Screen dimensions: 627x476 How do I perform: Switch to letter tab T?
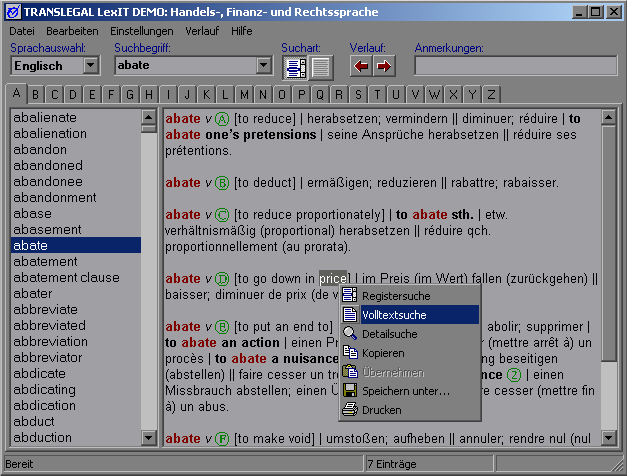(x=377, y=95)
